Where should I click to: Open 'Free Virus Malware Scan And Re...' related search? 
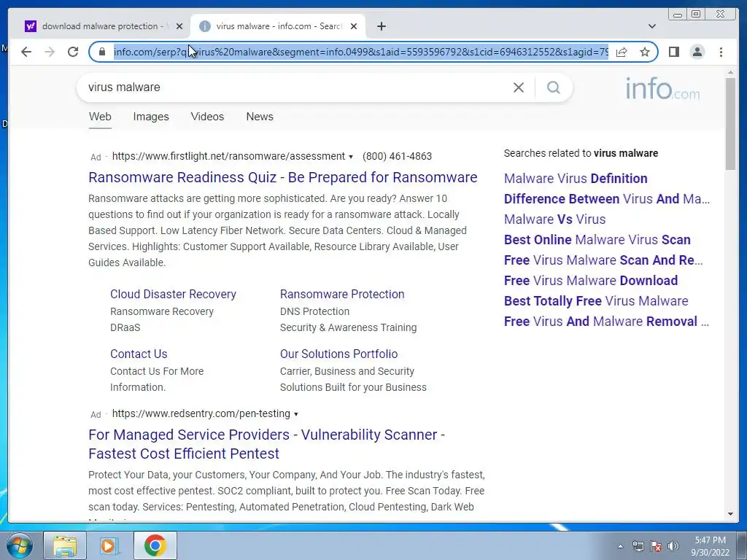coord(603,260)
